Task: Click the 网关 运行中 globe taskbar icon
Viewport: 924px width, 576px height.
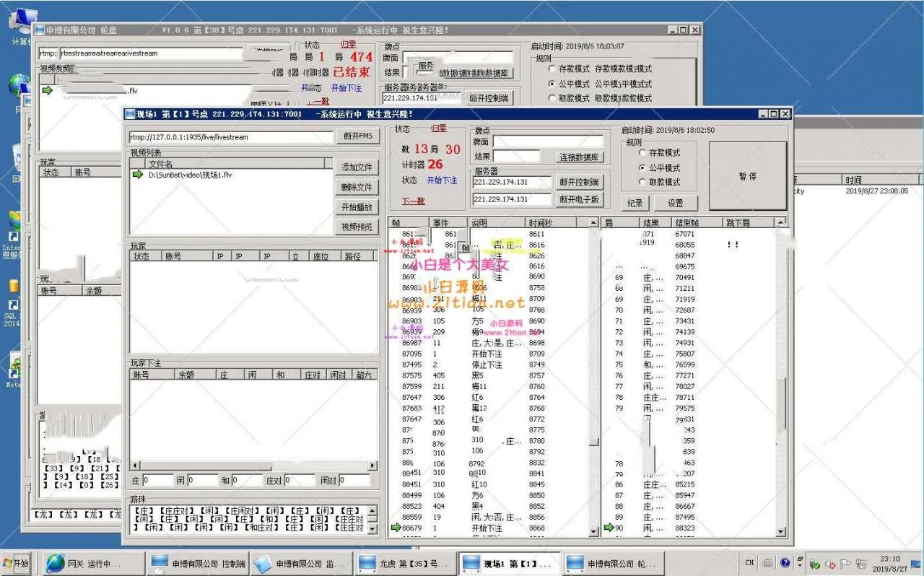Action: click(x=56, y=564)
